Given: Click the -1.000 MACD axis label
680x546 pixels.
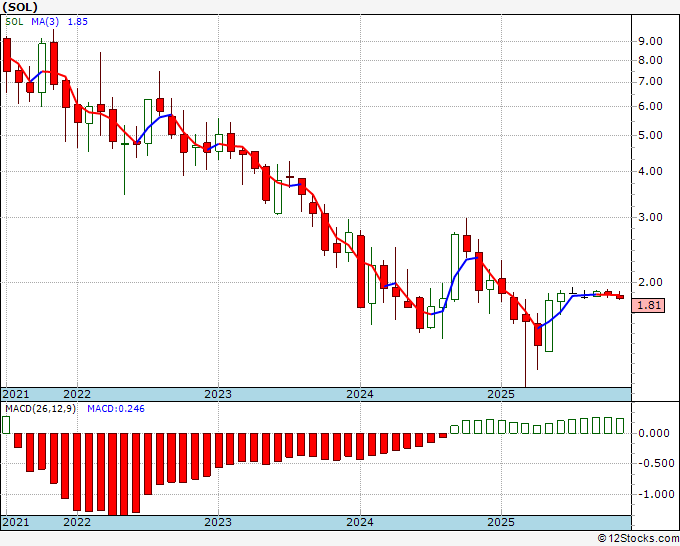Looking at the screenshot, I should pyautogui.click(x=656, y=494).
